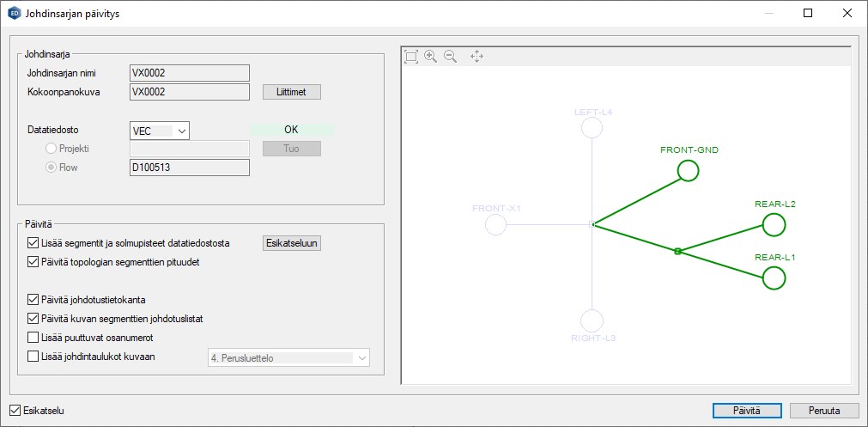Select the LEFT-L4 connector circle

(592, 128)
